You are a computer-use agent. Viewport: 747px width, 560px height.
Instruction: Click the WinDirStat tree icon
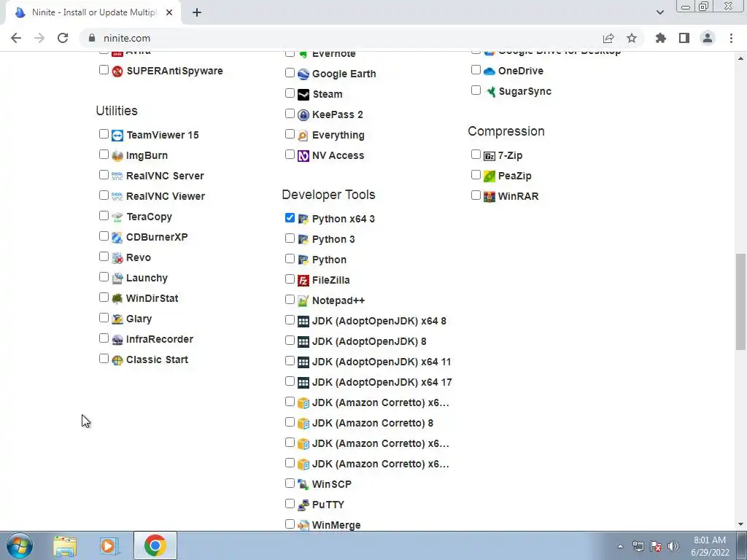(117, 298)
